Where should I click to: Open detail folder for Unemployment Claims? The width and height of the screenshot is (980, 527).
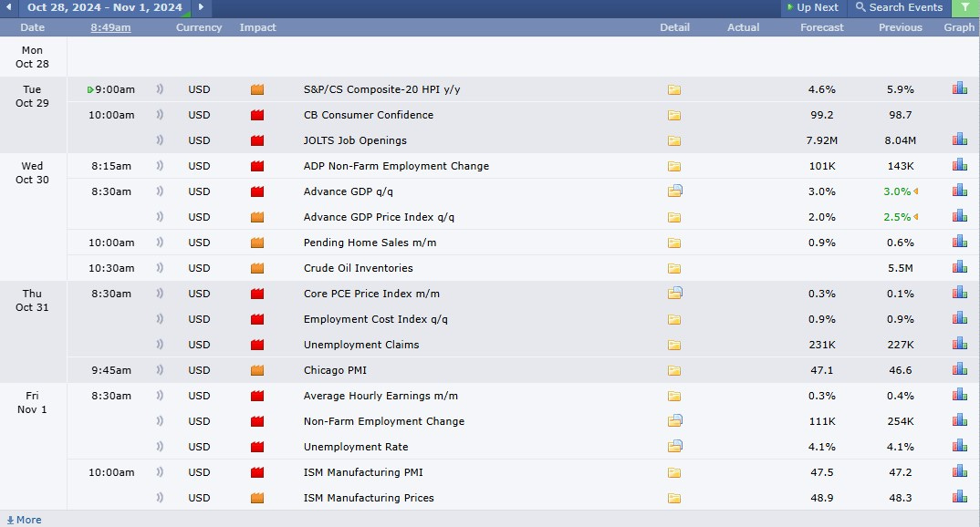(x=673, y=345)
